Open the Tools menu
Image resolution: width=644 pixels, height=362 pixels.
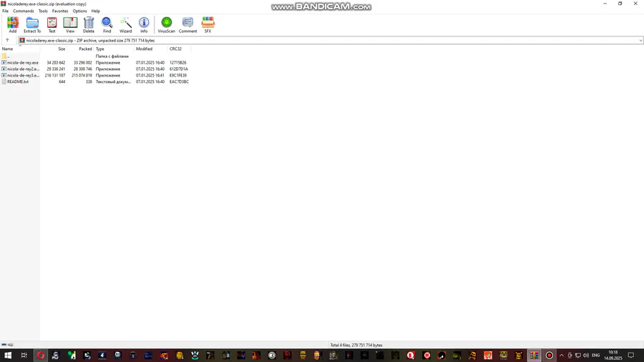[43, 11]
